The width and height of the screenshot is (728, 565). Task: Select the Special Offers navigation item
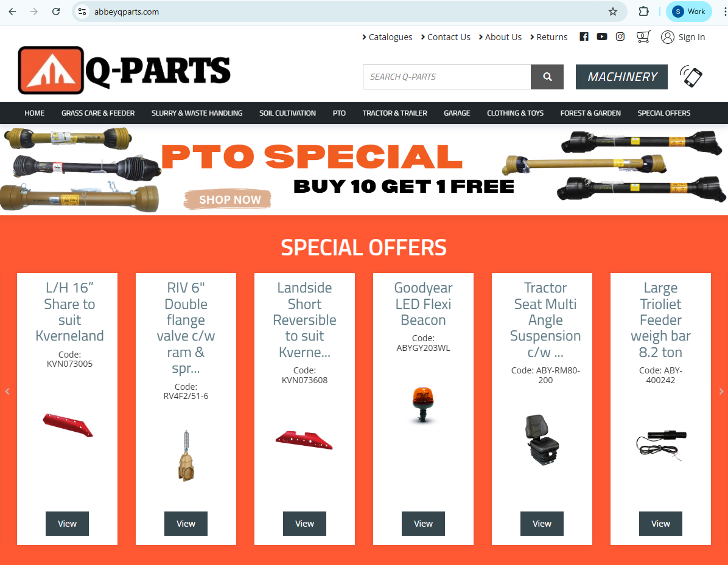click(x=664, y=113)
